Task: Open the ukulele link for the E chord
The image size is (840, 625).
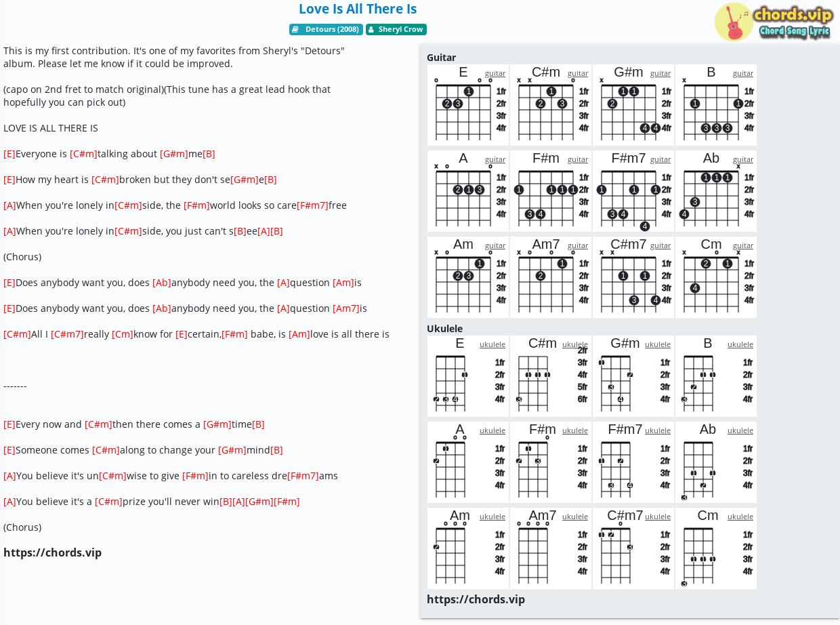Action: point(492,344)
